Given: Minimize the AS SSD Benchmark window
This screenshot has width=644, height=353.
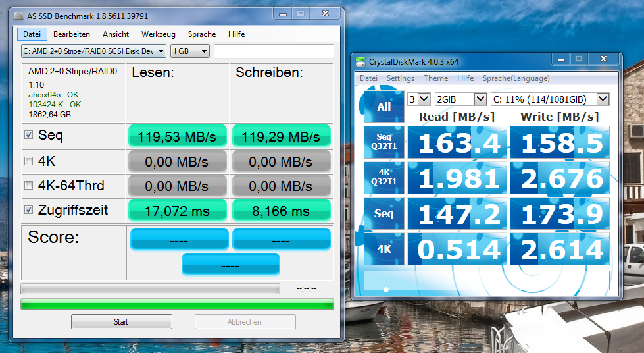Looking at the screenshot, I should point(283,14).
